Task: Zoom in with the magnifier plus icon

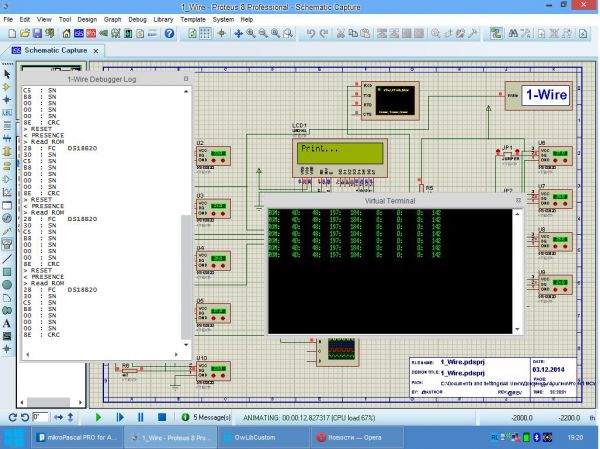Action: coord(251,34)
